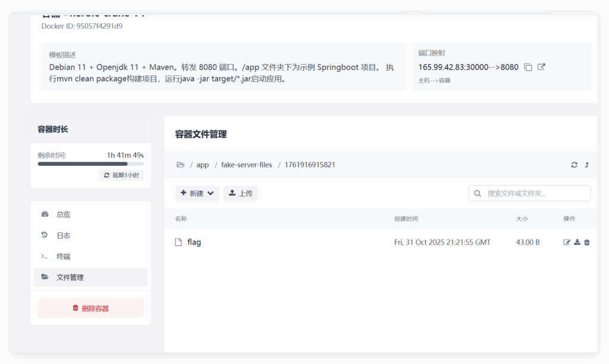Open the port mapping in new window
This screenshot has height=364, width=609.
click(541, 67)
